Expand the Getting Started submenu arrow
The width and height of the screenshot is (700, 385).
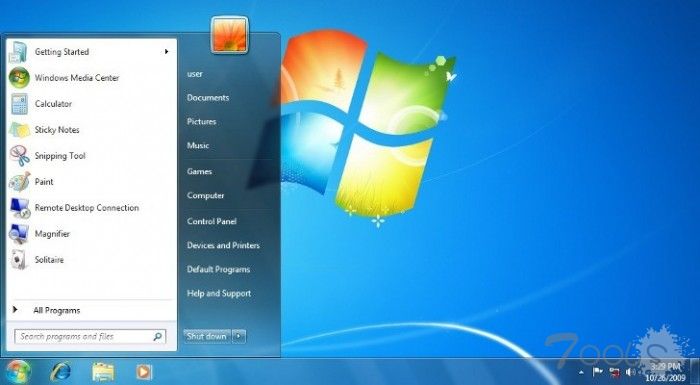pos(166,52)
